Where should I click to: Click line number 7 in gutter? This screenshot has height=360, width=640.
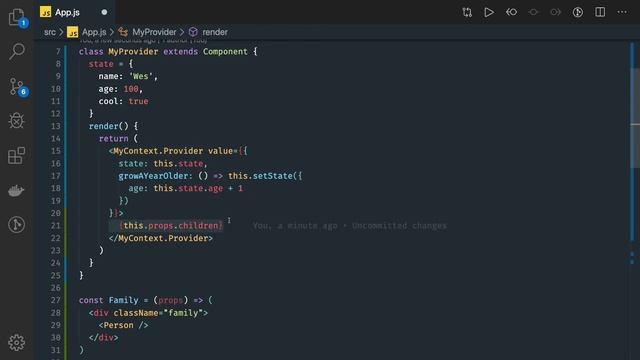pos(58,51)
